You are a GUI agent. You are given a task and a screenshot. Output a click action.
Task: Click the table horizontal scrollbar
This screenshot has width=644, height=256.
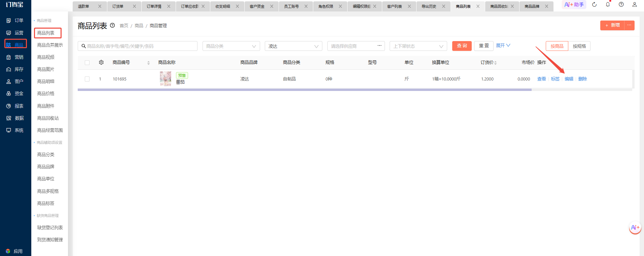tap(305, 90)
